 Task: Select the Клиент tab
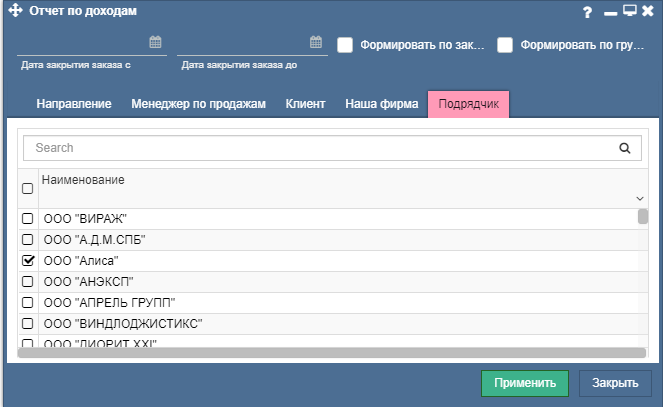pyautogui.click(x=305, y=104)
